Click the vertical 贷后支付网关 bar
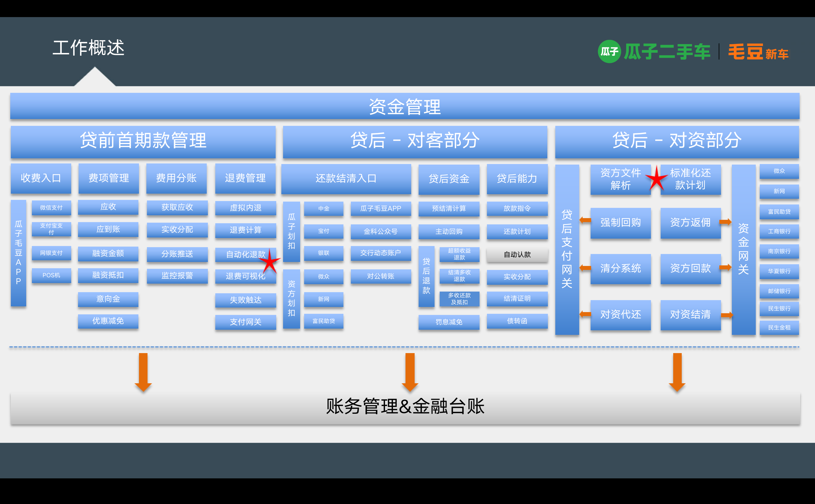 pos(567,249)
